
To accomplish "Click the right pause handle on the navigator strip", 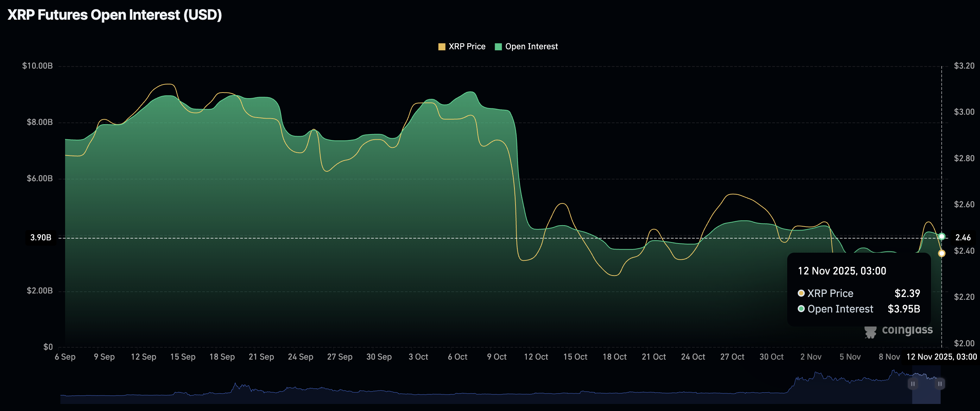I will [940, 384].
